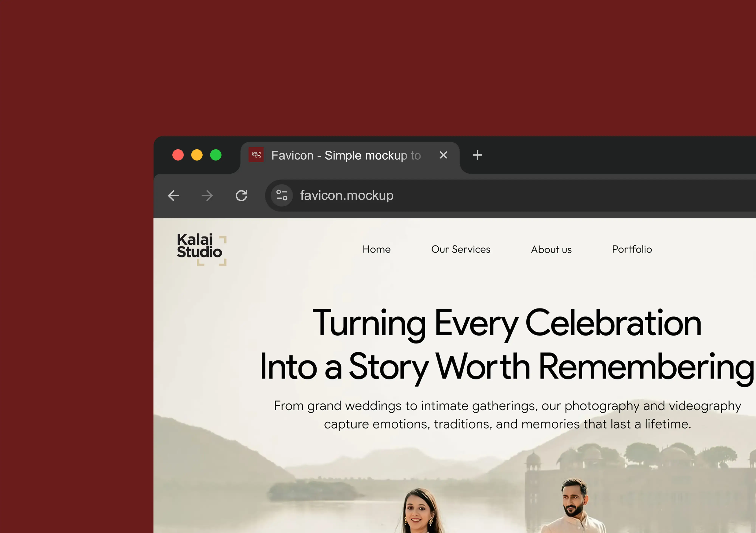The width and height of the screenshot is (756, 533).
Task: Click the green fullscreen window button
Action: coord(216,155)
